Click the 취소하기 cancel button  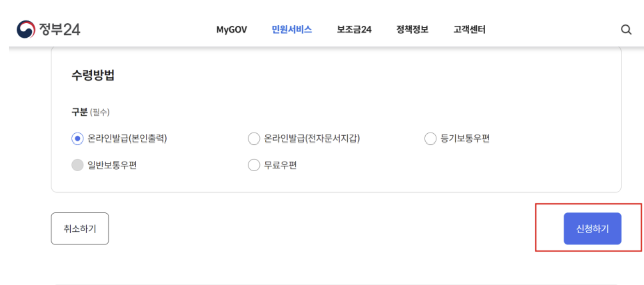pos(80,228)
